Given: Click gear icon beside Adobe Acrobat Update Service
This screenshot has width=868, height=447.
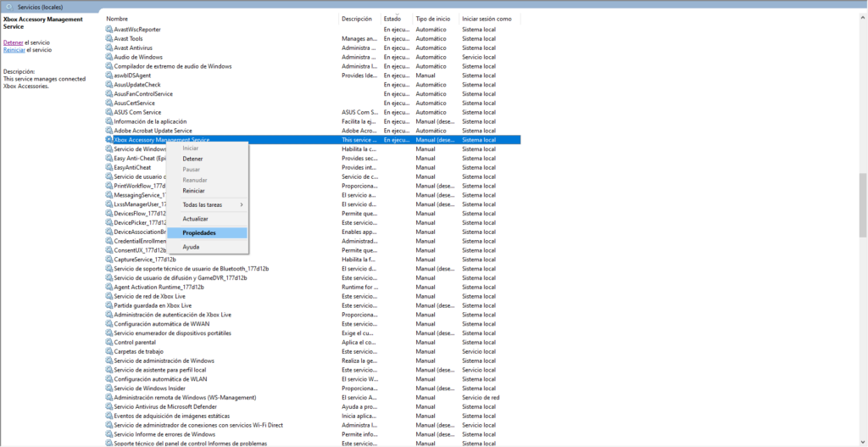Looking at the screenshot, I should click(x=109, y=131).
